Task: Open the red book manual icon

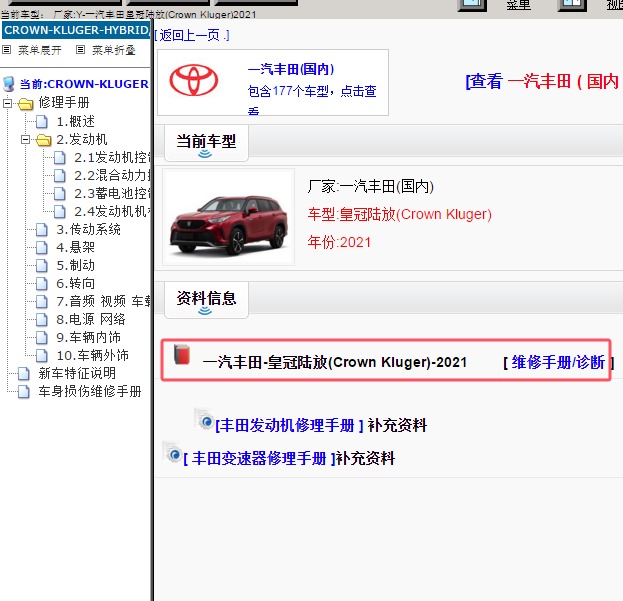Action: (182, 355)
